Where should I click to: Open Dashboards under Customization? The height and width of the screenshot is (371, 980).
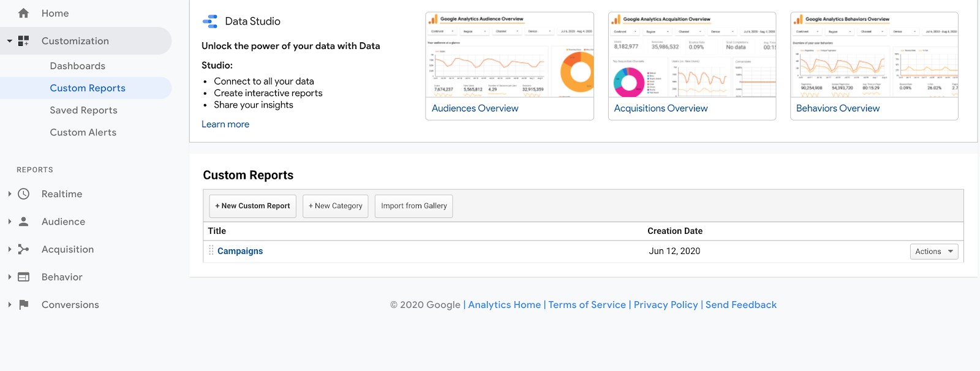pos(78,66)
